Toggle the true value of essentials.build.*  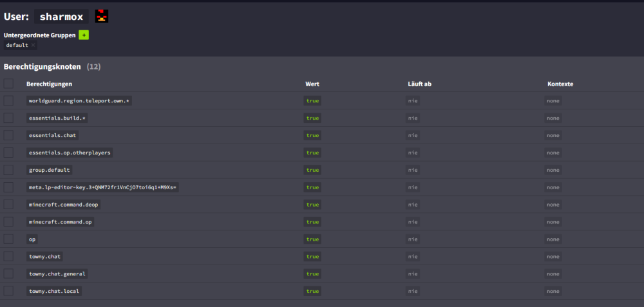[x=312, y=118]
